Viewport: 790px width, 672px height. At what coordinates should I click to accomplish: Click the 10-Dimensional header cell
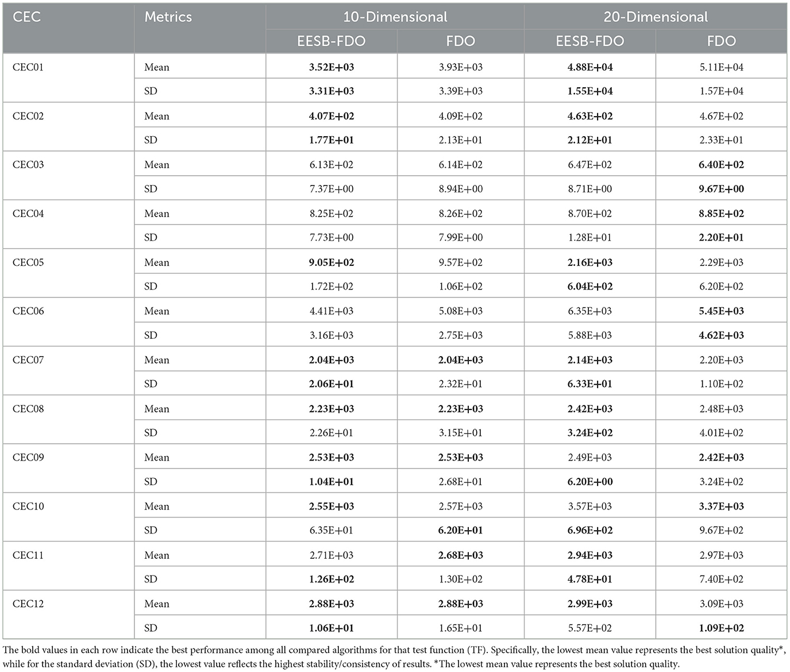point(395,17)
